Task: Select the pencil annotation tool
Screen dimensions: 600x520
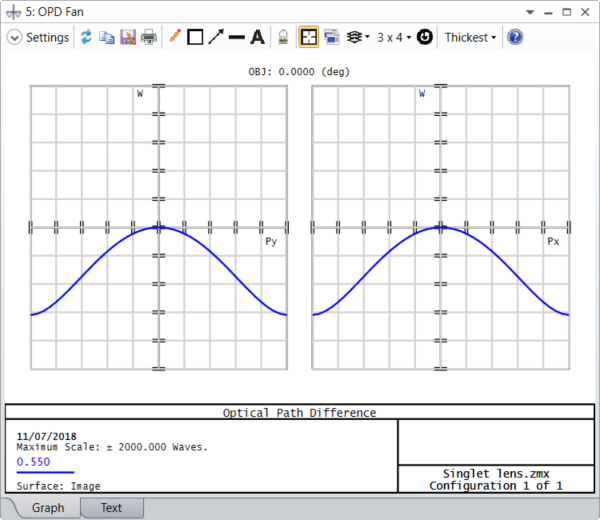Action: pyautogui.click(x=174, y=37)
